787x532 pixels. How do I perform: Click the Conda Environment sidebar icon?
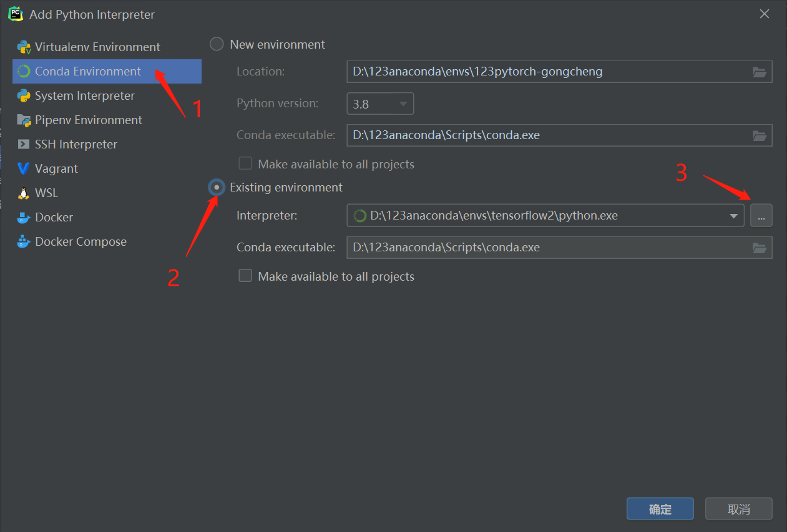pyautogui.click(x=25, y=71)
